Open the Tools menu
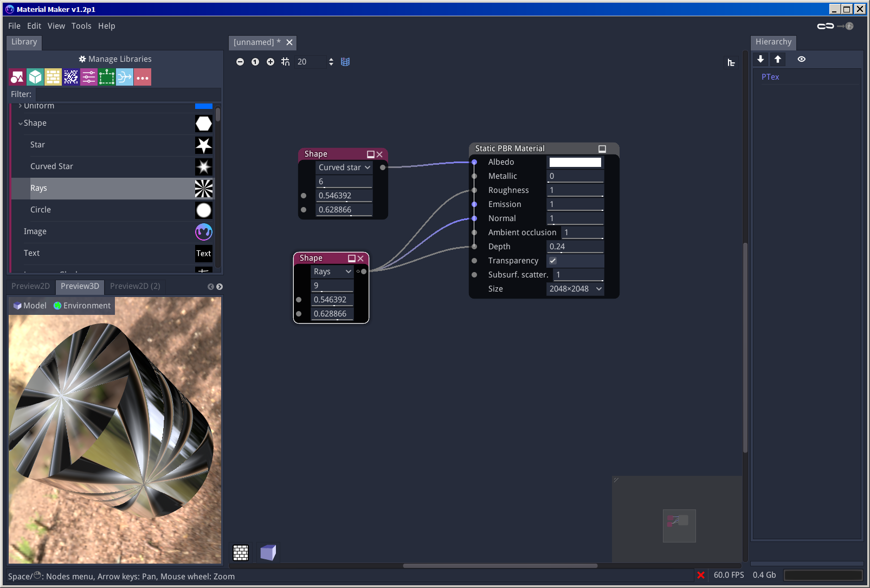 click(x=81, y=26)
